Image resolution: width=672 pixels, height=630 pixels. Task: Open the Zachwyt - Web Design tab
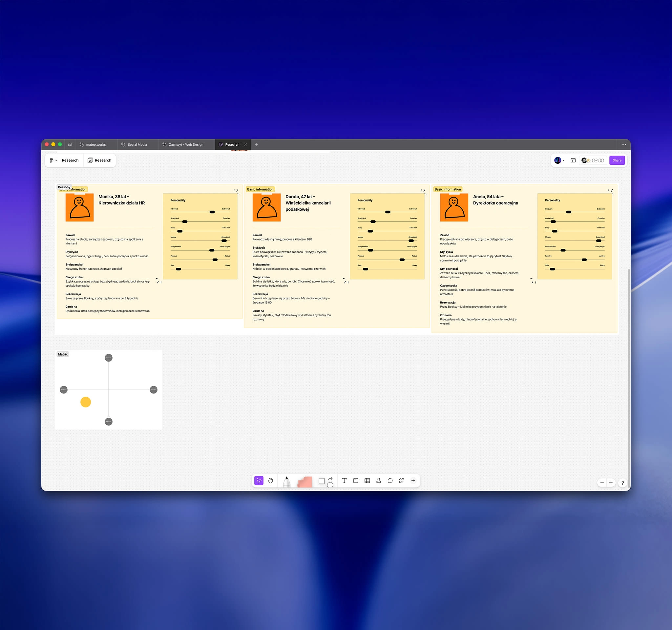[186, 144]
